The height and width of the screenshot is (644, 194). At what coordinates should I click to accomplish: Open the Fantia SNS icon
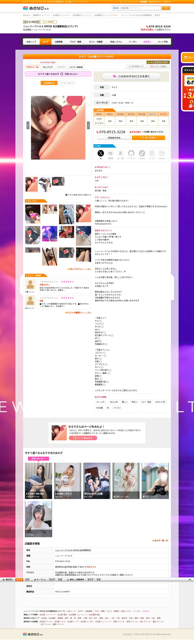coord(162,153)
